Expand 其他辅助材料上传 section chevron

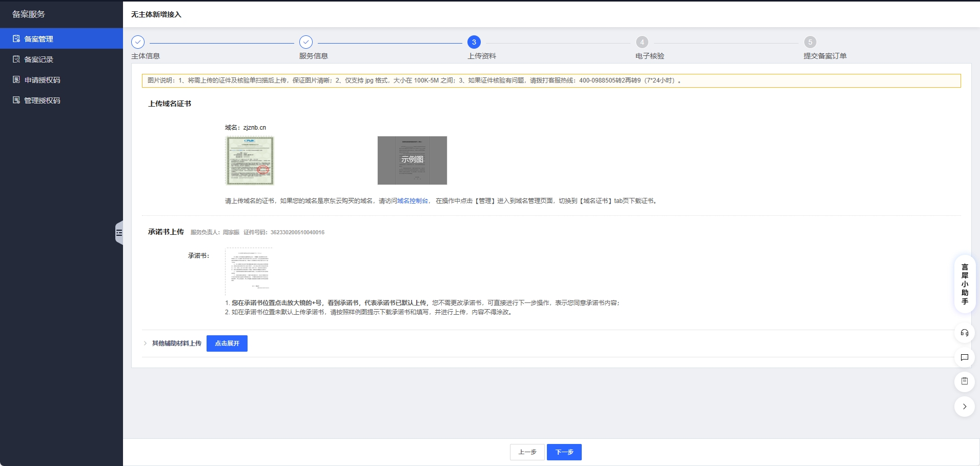(x=146, y=343)
